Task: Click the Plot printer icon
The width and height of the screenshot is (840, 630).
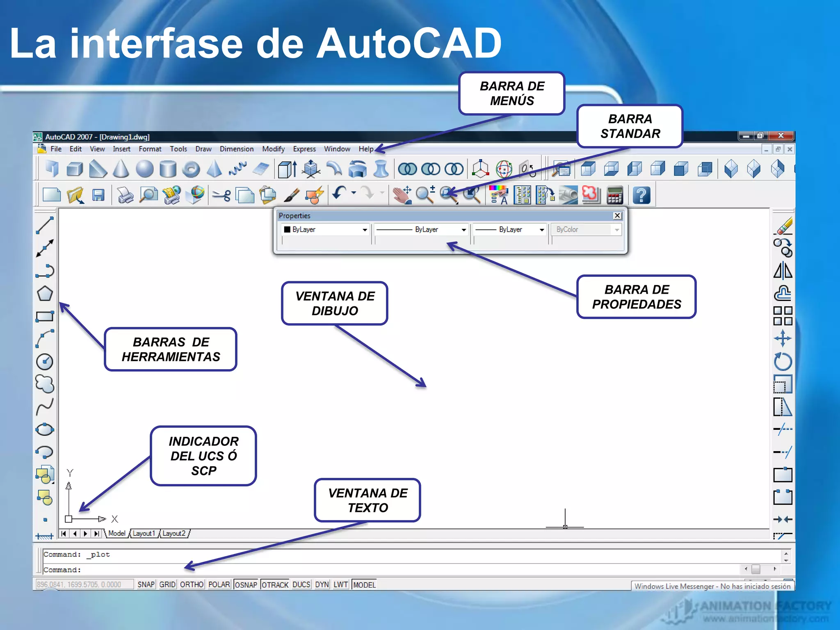Action: pyautogui.click(x=126, y=195)
